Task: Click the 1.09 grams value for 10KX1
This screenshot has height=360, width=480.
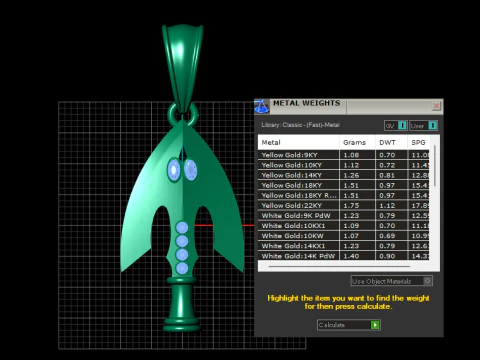Action: pyautogui.click(x=351, y=226)
